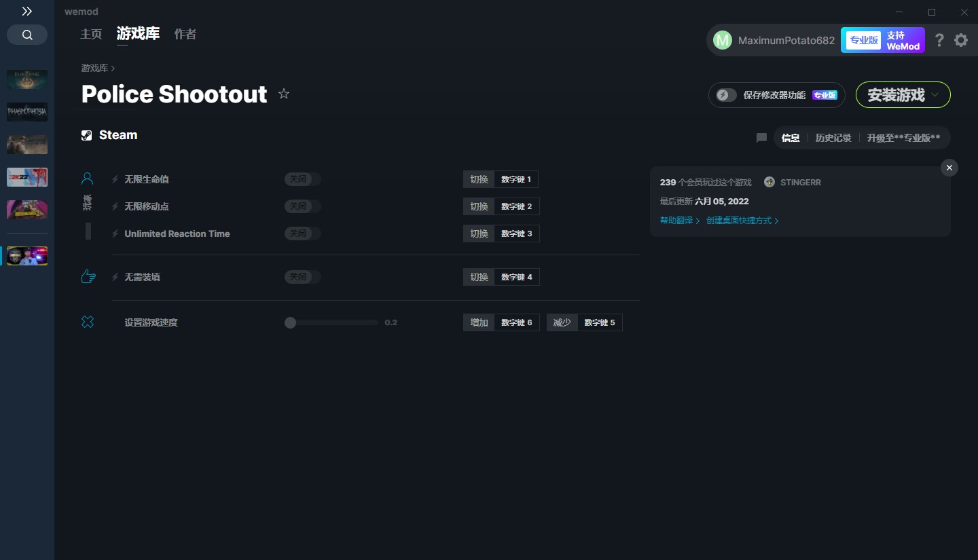The width and height of the screenshot is (978, 560).
Task: Click the Steam platform icon
Action: click(x=87, y=135)
